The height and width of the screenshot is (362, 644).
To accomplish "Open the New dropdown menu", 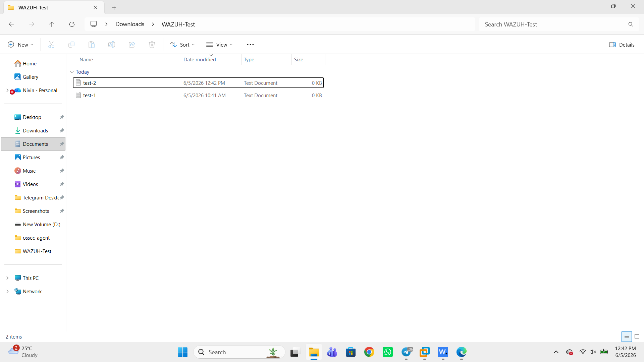I will click(x=21, y=45).
